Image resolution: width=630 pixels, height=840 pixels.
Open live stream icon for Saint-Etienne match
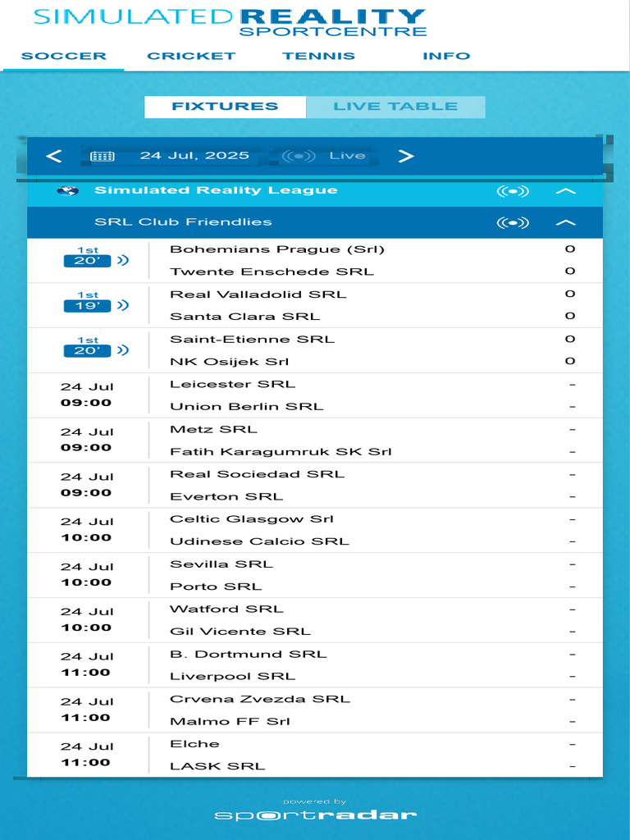(123, 350)
